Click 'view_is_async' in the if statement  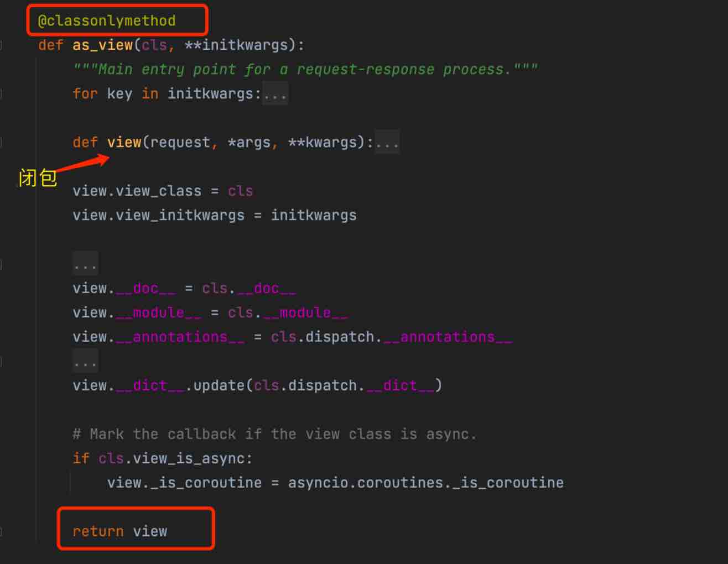click(189, 459)
